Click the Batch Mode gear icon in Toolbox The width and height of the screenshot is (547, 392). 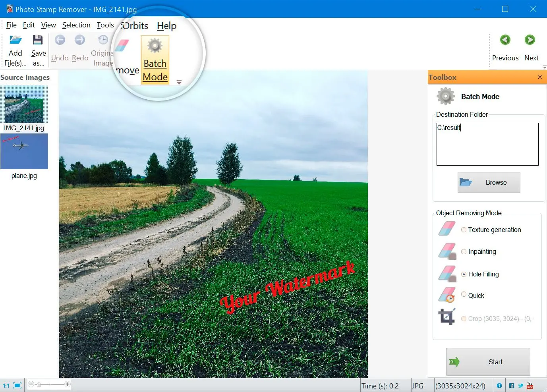446,97
